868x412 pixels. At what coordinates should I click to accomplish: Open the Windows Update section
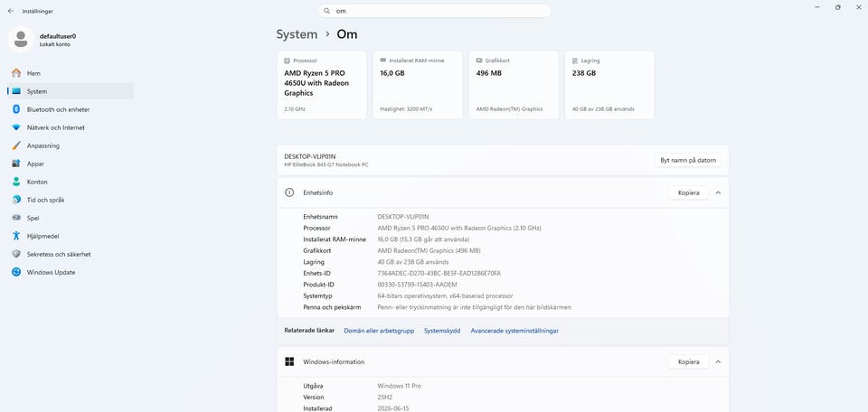(71, 273)
